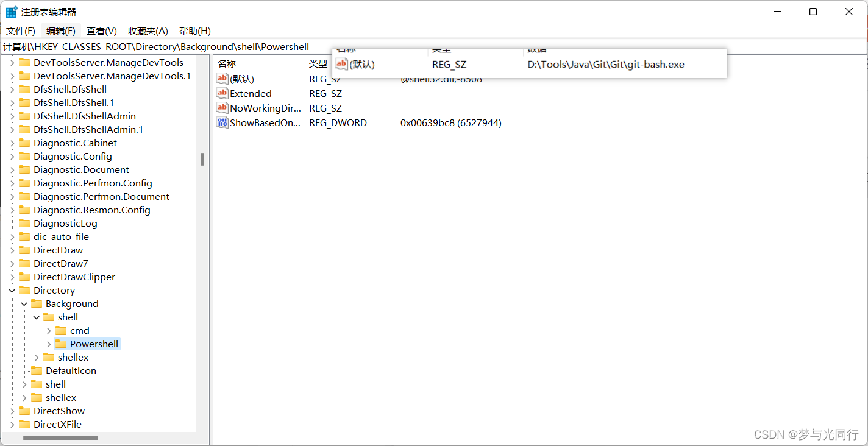The width and height of the screenshot is (868, 446).
Task: Collapse the Background key
Action: coord(24,304)
